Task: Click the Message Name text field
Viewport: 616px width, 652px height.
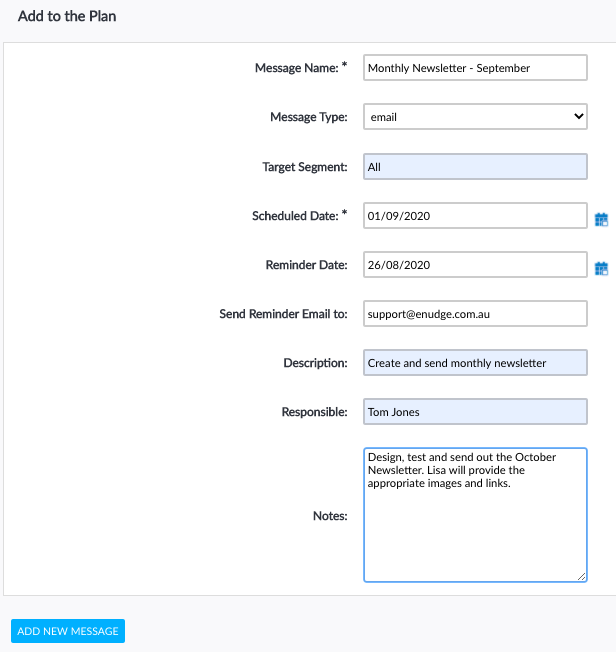Action: click(475, 68)
